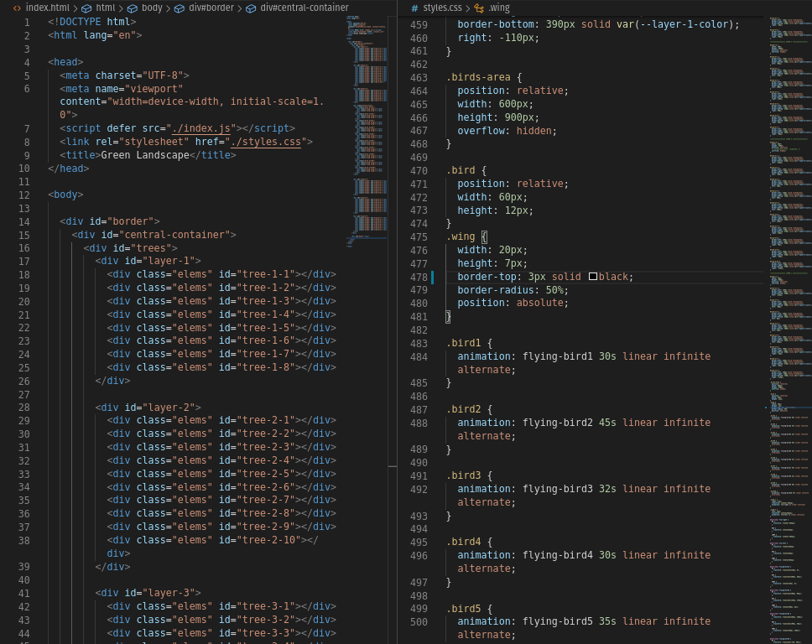
Task: Click the .bird1 selector
Action: point(464,343)
